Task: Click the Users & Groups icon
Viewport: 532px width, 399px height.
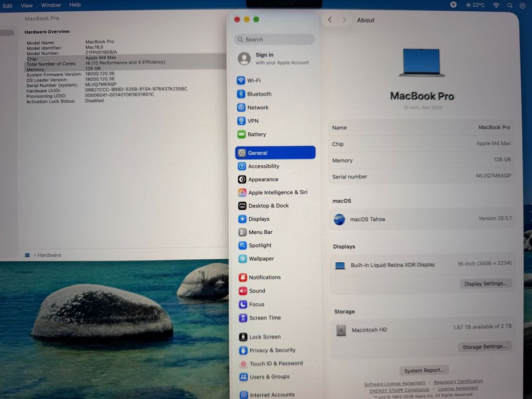Action: coord(243,377)
